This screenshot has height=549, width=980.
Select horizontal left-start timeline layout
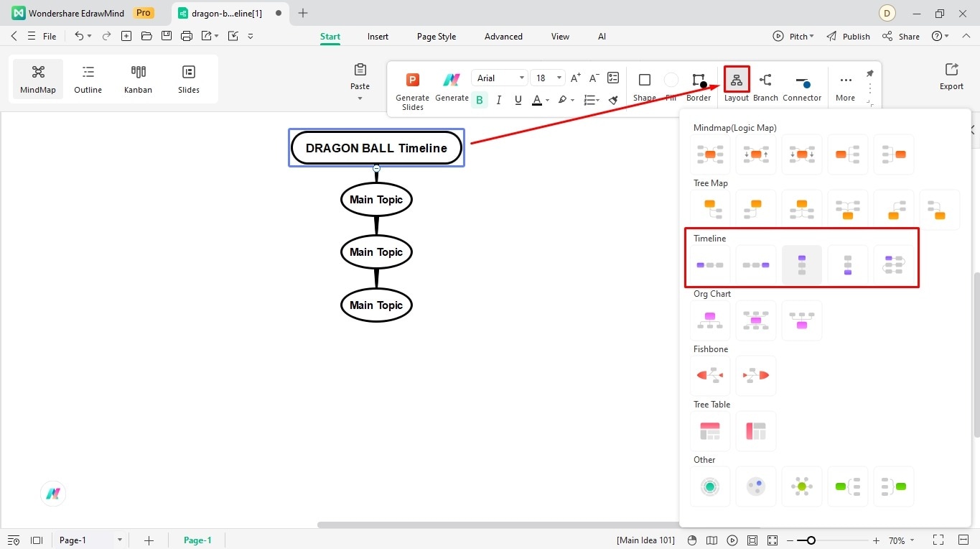[x=710, y=265]
